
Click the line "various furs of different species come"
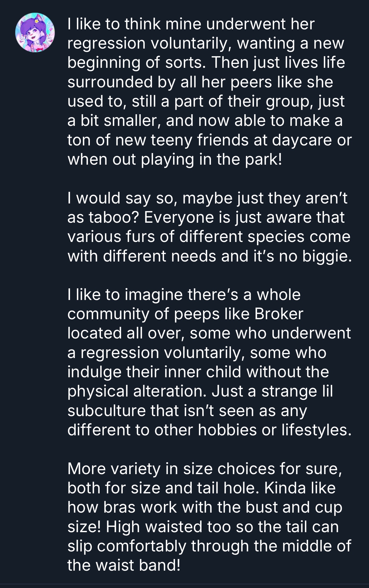pyautogui.click(x=209, y=237)
